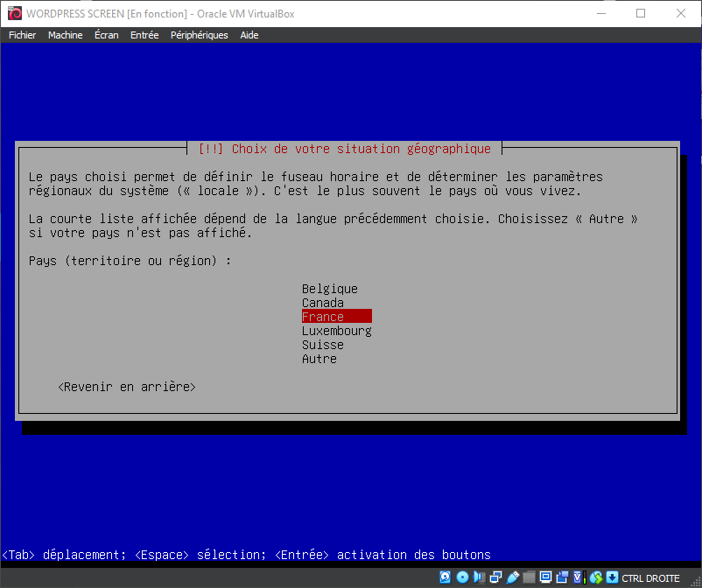
Task: Click the audio status icon
Action: (478, 577)
